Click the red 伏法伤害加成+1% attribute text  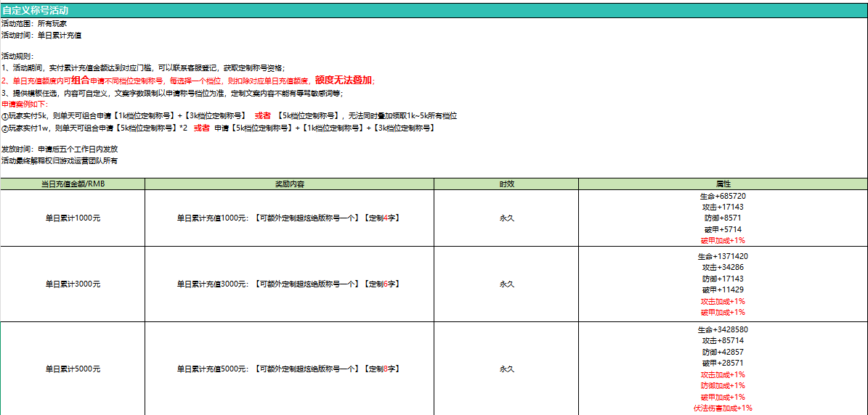[723, 408]
